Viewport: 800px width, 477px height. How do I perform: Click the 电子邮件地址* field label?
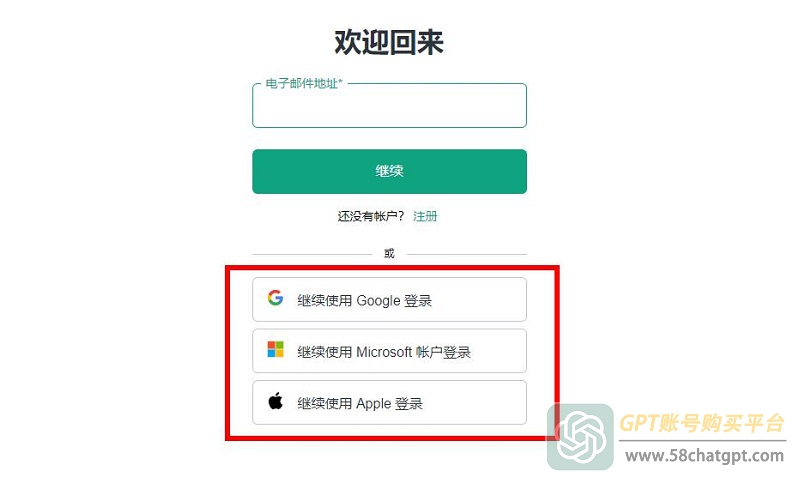tap(304, 83)
